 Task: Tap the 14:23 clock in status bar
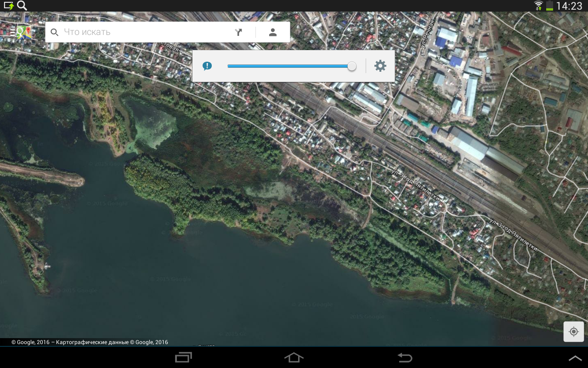(569, 6)
